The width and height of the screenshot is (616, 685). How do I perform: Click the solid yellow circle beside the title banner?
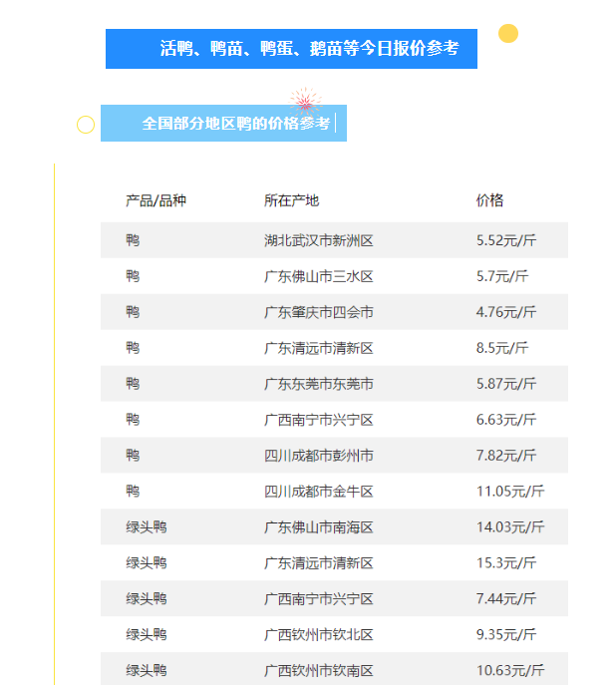pos(508,34)
